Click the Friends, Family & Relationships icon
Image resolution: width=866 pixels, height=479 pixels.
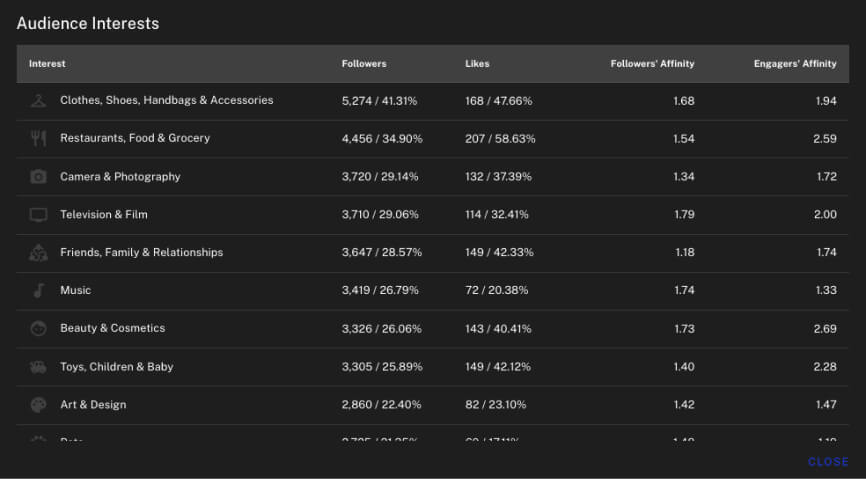coord(38,252)
